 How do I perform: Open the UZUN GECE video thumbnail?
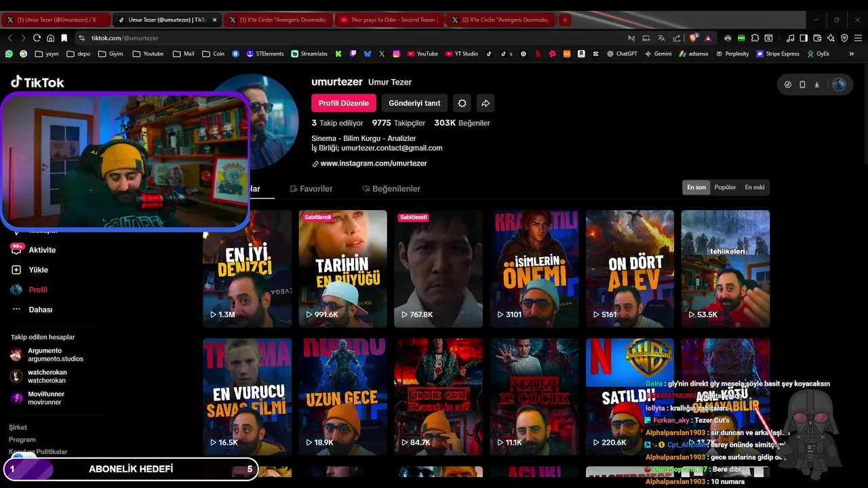[x=343, y=397]
